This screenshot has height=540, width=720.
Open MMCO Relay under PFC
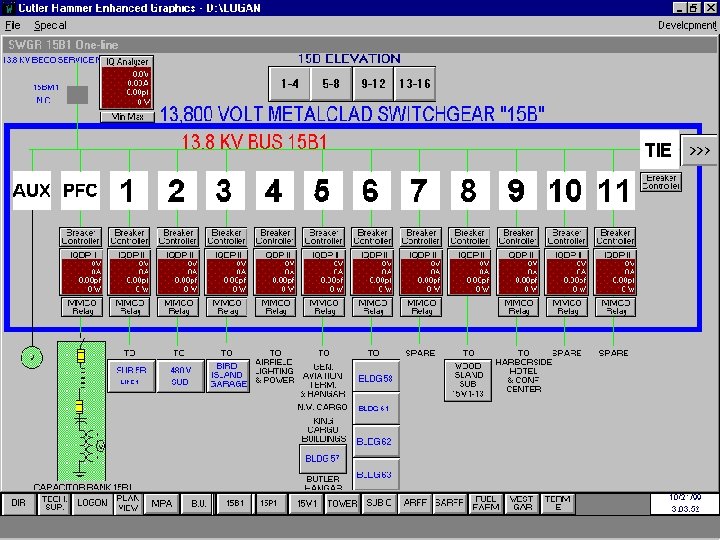(81, 307)
